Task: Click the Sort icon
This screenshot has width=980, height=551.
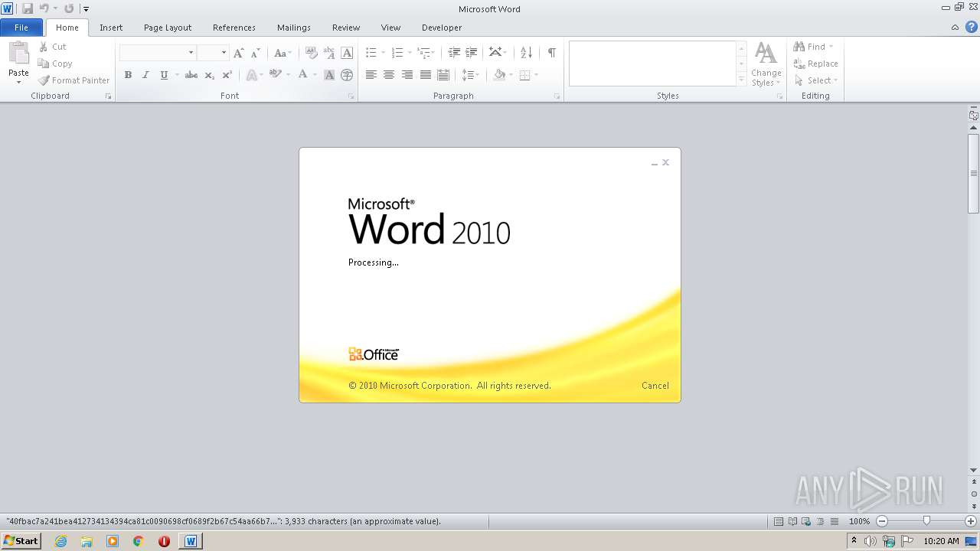Action: [526, 53]
